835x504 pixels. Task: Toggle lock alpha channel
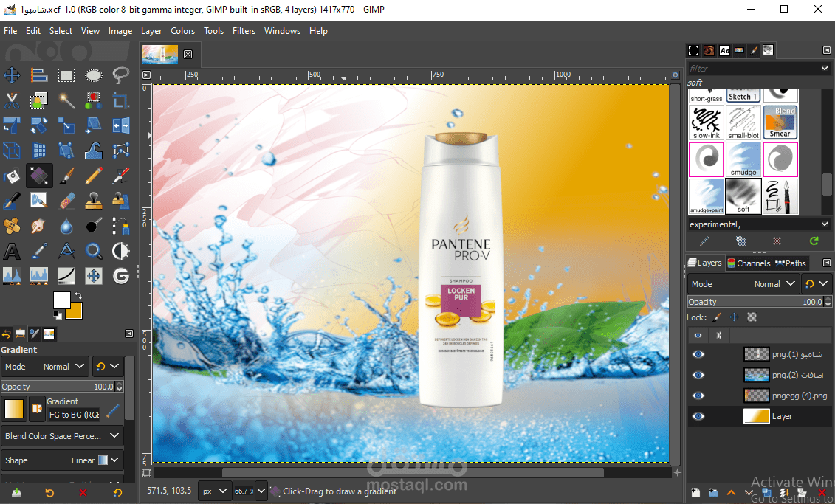(x=752, y=317)
